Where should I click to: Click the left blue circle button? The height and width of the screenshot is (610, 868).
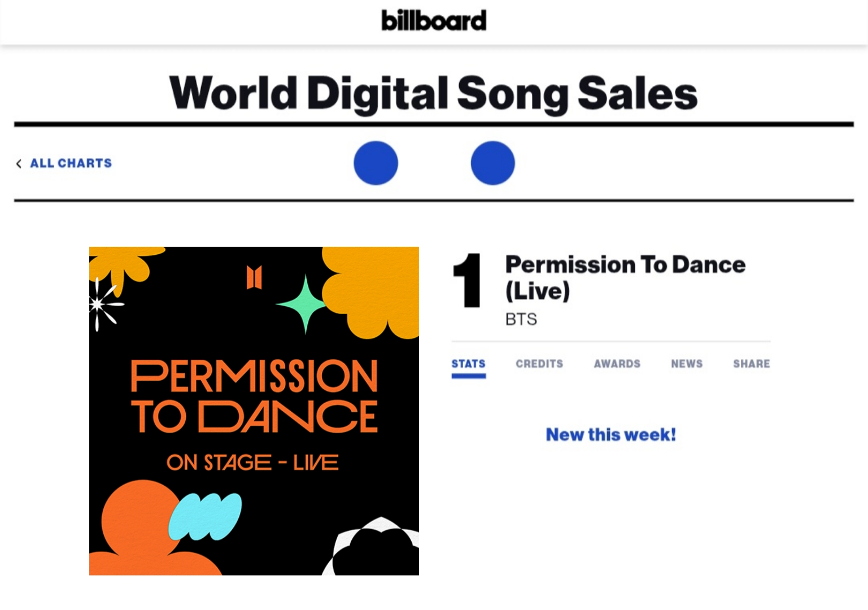(376, 163)
